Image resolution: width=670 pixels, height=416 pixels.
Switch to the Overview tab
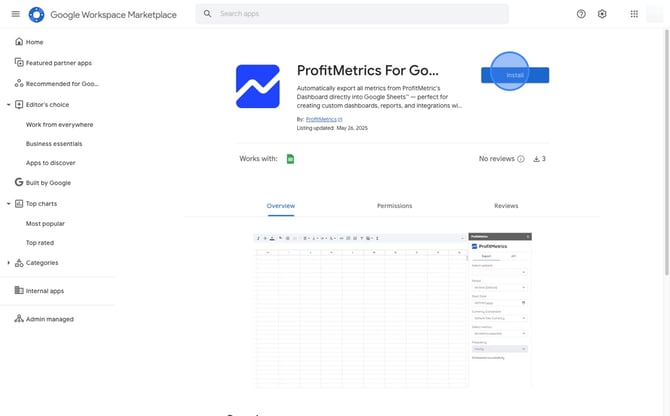281,206
